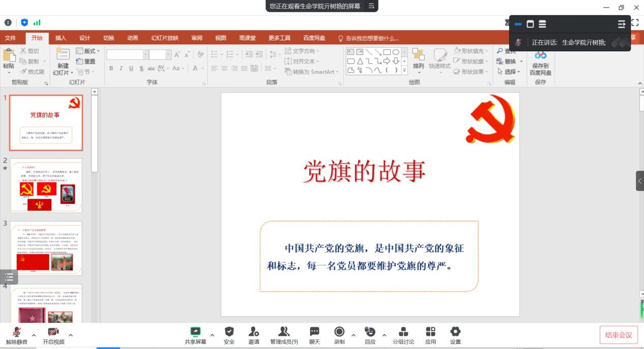Expand audio options arrow beside unmute

click(x=34, y=335)
